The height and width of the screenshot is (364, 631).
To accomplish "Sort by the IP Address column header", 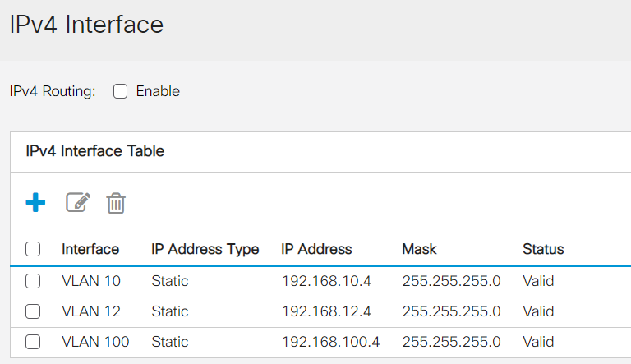I will click(x=316, y=249).
